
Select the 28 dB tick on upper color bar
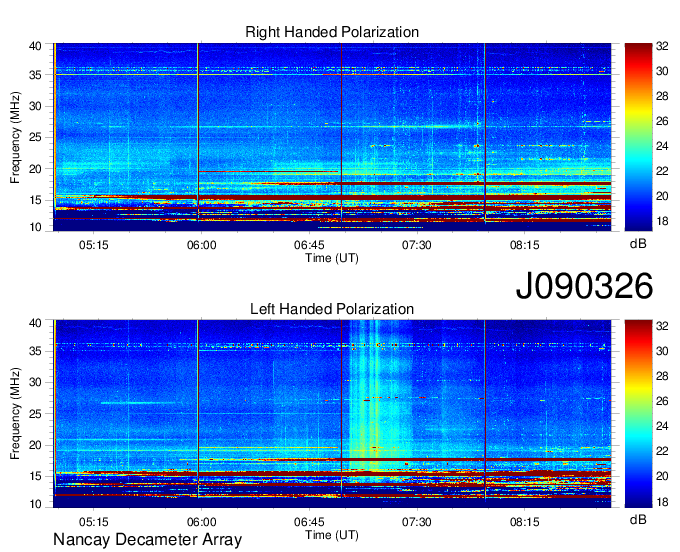click(662, 96)
